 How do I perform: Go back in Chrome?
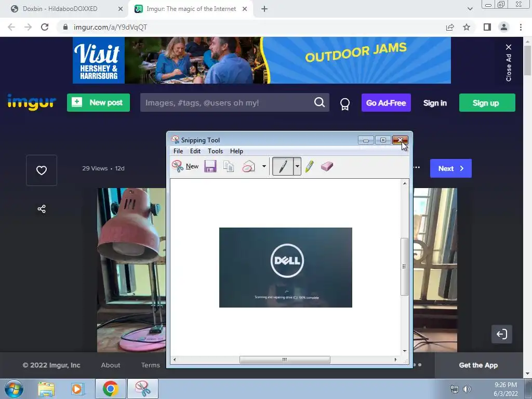click(11, 27)
